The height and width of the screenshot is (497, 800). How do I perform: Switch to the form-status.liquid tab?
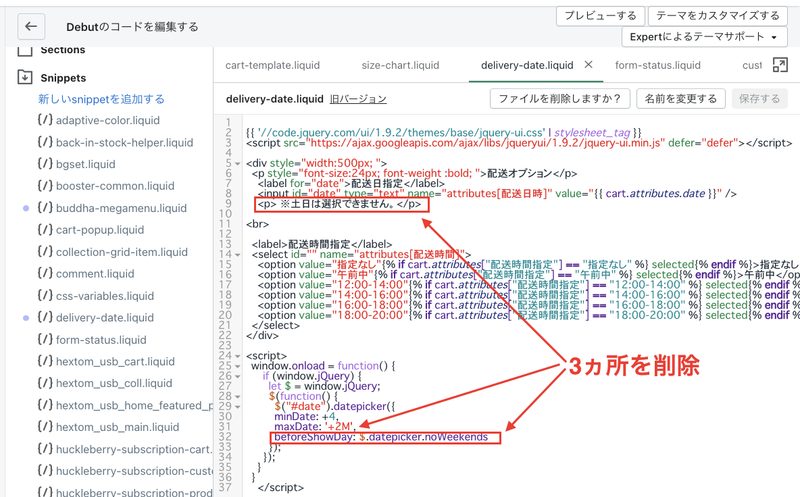658,65
